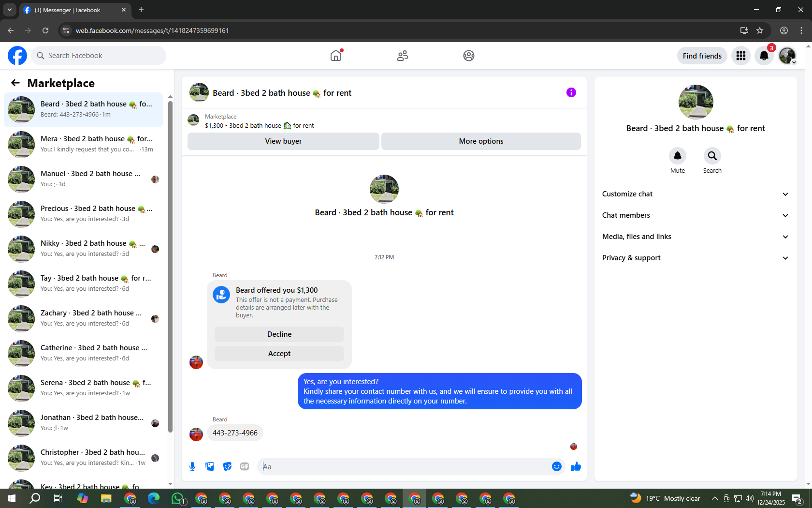812x508 pixels.
Task: Decline Beard's $1,300 offer
Action: (x=279, y=334)
